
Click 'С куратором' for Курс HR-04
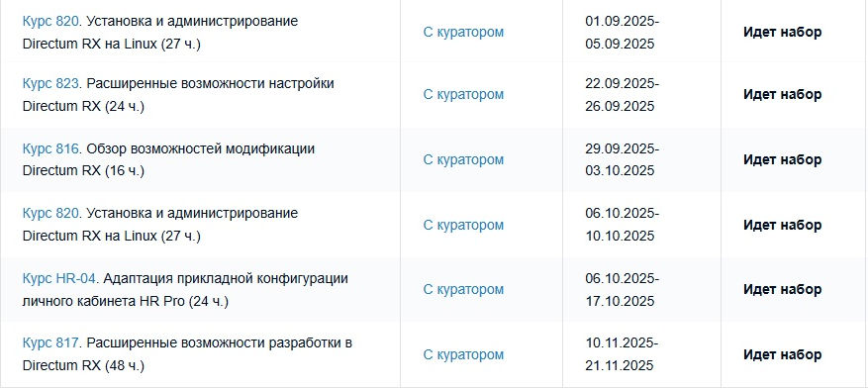tap(463, 290)
